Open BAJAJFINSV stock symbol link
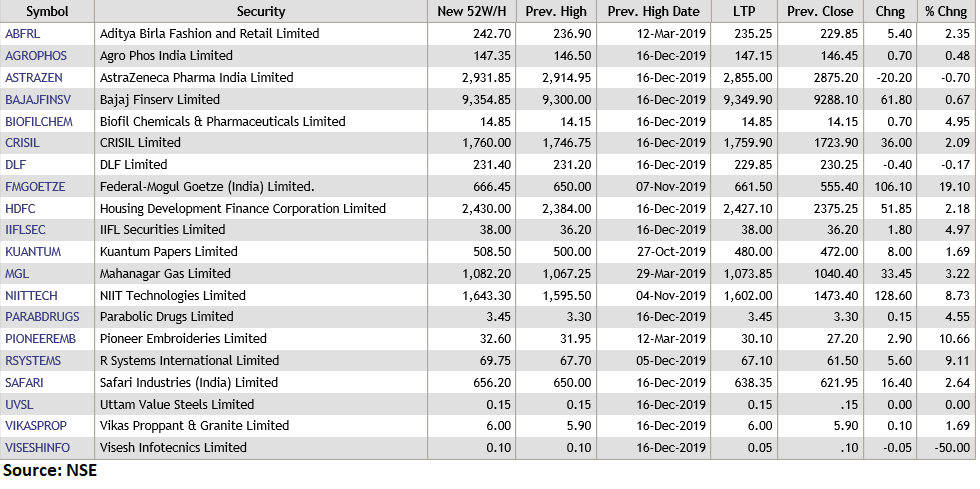The height and width of the screenshot is (489, 980). coord(39,100)
